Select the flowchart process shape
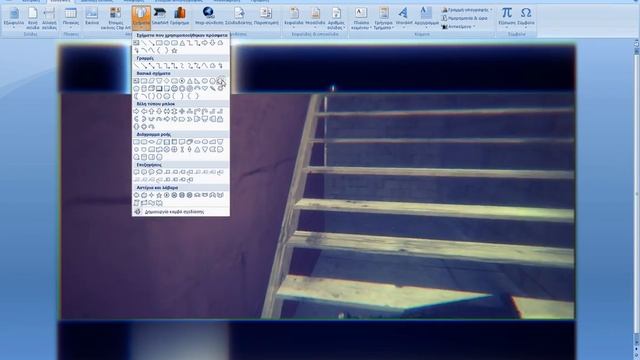 (136, 142)
